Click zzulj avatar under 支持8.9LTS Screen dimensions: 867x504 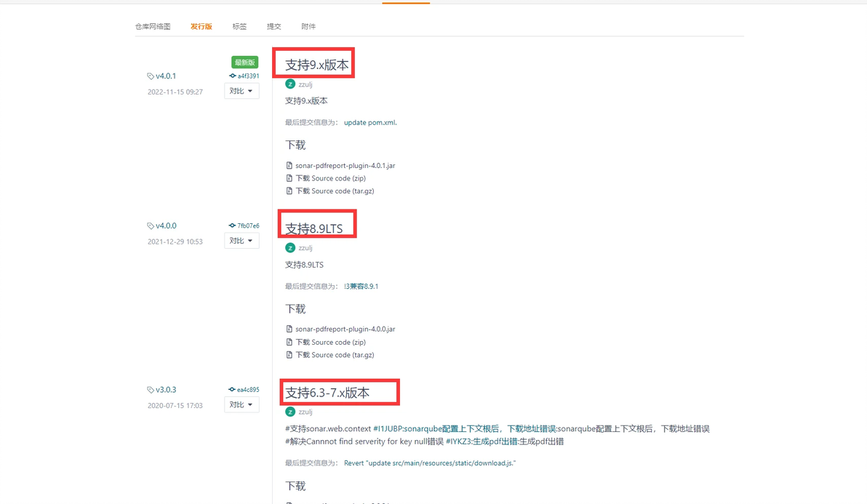tap(290, 247)
